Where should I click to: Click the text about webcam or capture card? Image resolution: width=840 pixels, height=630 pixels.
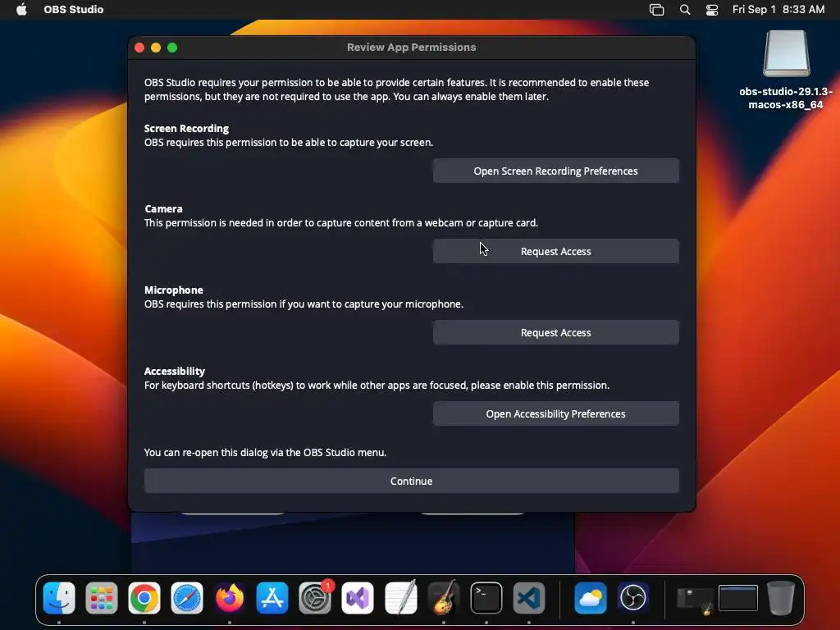(x=340, y=223)
